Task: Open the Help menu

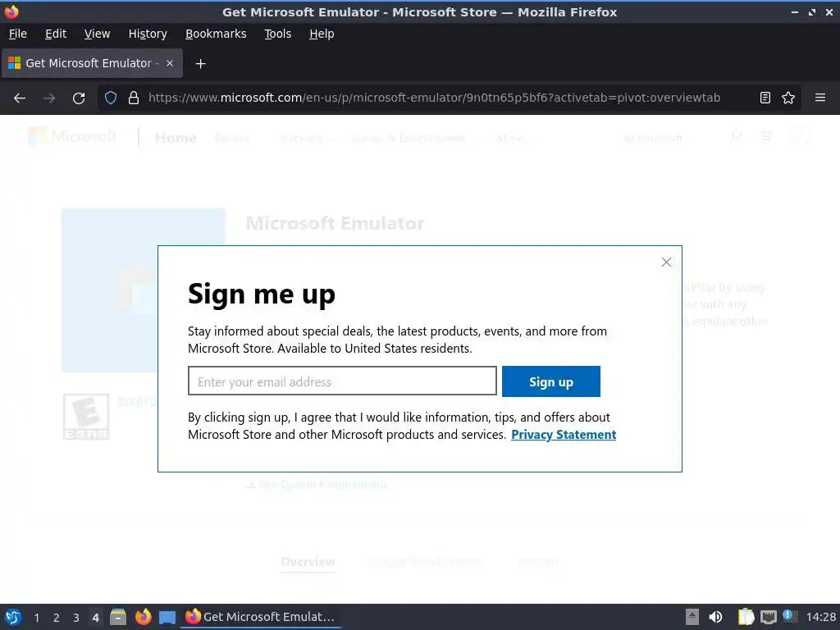Action: pos(322,34)
